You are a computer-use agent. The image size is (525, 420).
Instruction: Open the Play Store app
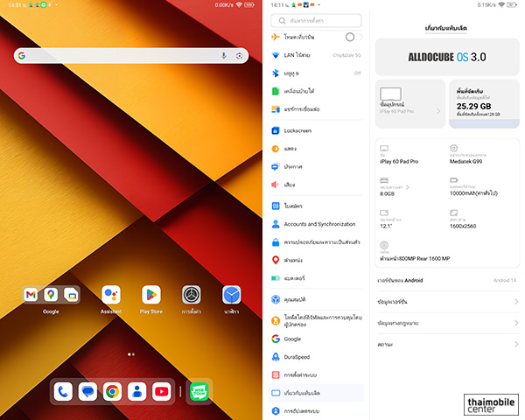pos(151,295)
